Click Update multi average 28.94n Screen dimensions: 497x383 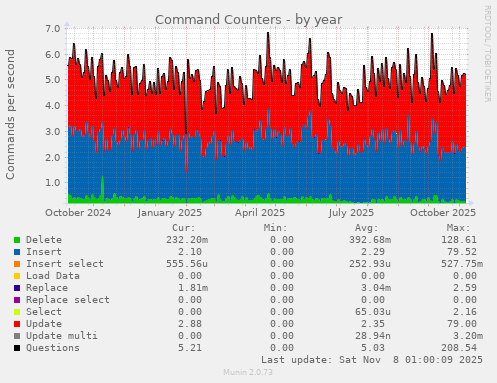coord(373,336)
